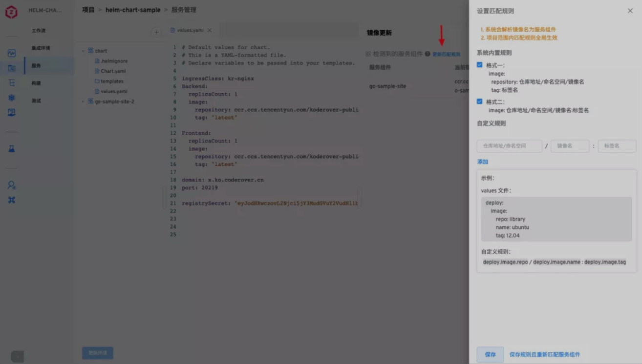Close the values.yaml editor tab
The image size is (642, 364).
tap(210, 30)
